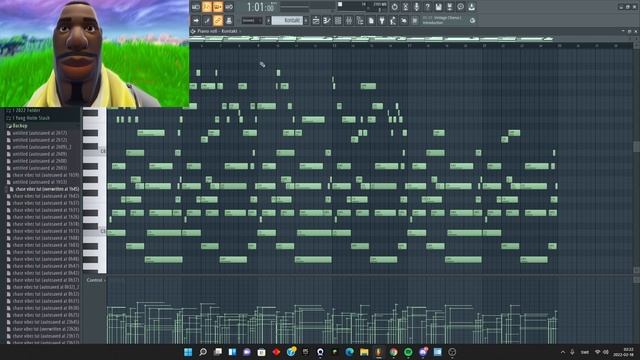Open project picker page icon
This screenshot has width=640, height=360.
371,20
